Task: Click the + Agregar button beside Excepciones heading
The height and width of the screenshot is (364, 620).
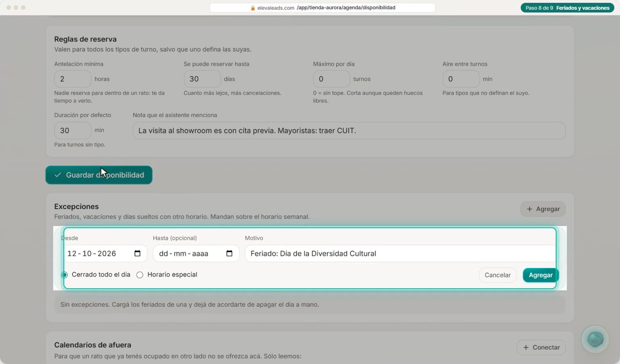Action: (543, 209)
